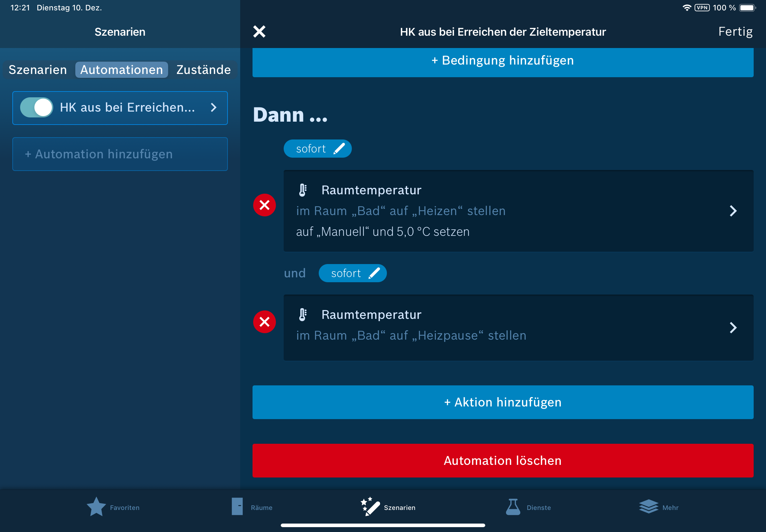Viewport: 766px width, 532px height.
Task: Switch to the Zustände tab
Action: tap(204, 70)
